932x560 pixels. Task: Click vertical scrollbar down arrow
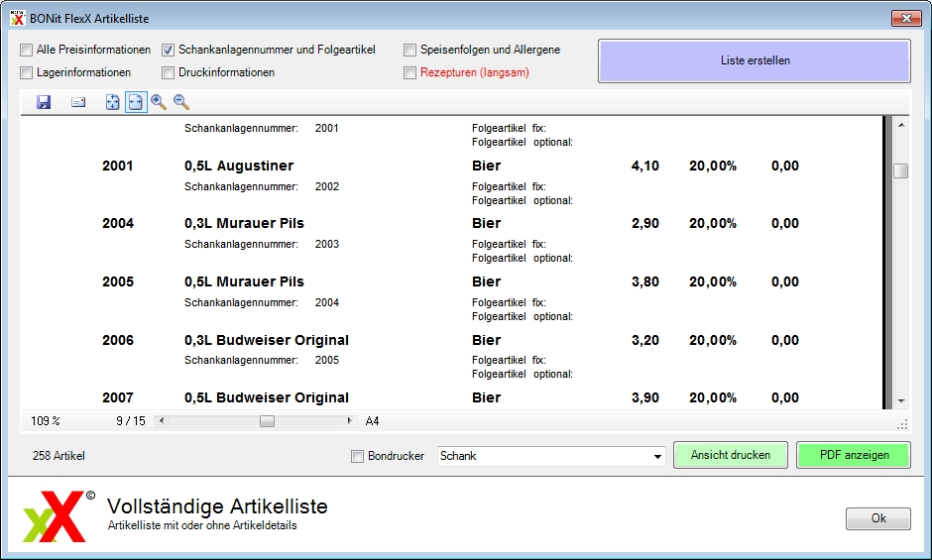[901, 401]
